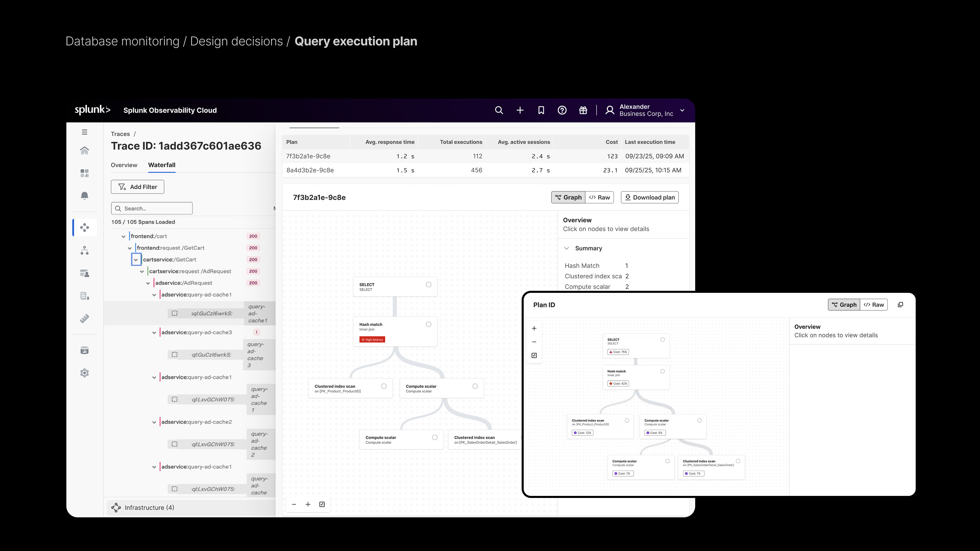Image resolution: width=980 pixels, height=551 pixels.
Task: Select the Hash match node circle
Action: tap(429, 324)
